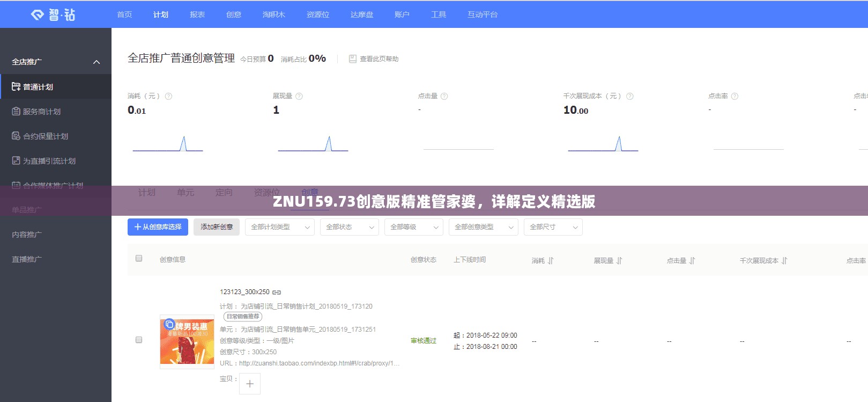868x402 pixels.
Task: Collapse the 全店推广 sidebar section
Action: pyautogui.click(x=97, y=62)
